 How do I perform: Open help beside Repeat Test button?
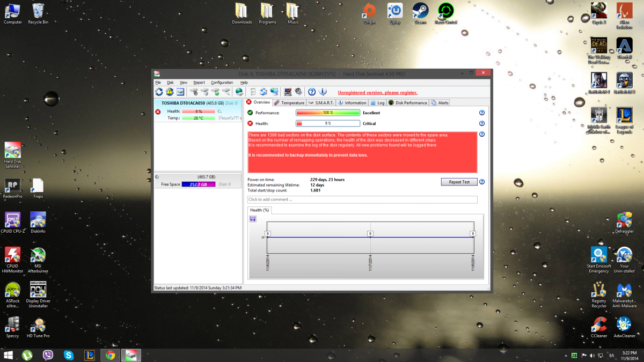[x=481, y=182]
